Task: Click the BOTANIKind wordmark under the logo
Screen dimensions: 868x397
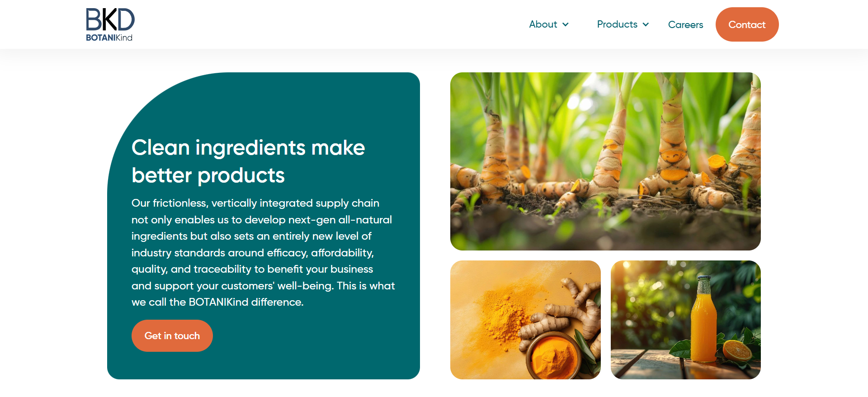Action: pos(109,38)
